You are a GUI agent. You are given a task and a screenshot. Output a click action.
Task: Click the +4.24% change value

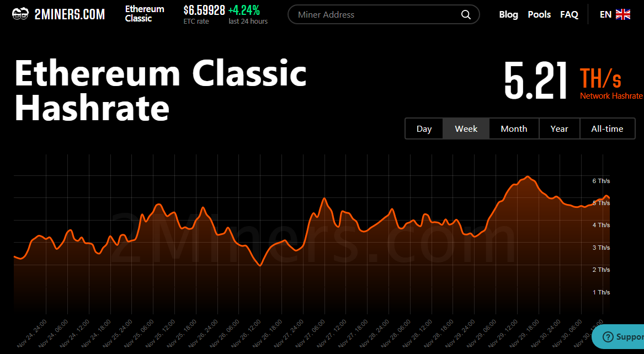pyautogui.click(x=244, y=10)
